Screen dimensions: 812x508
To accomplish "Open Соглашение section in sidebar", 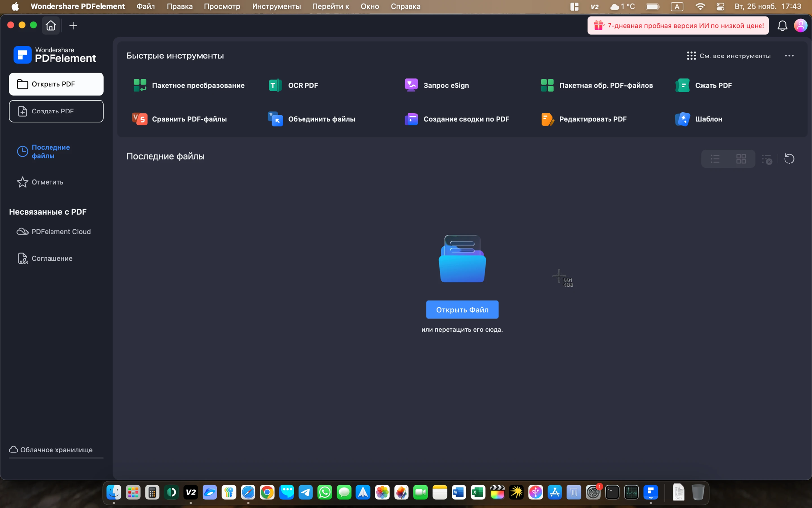I will point(45,258).
